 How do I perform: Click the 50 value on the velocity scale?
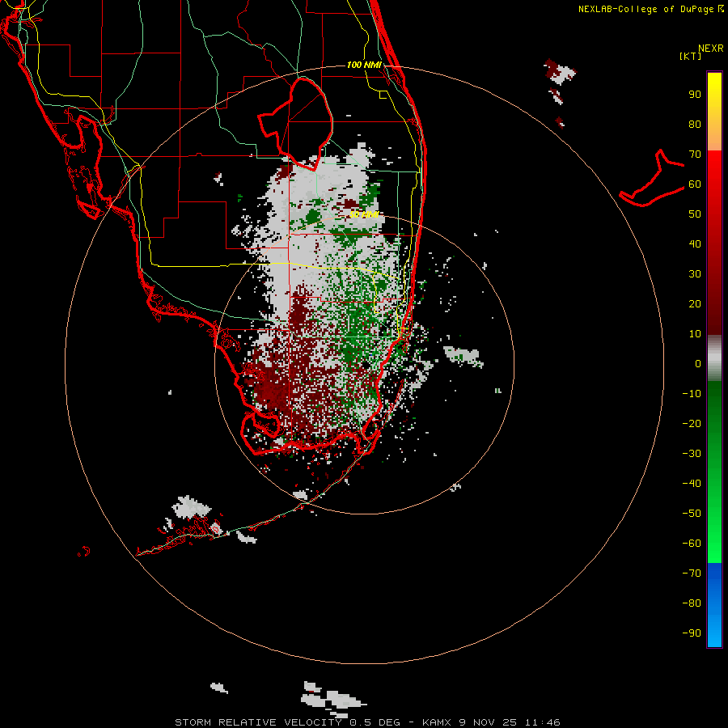click(695, 214)
